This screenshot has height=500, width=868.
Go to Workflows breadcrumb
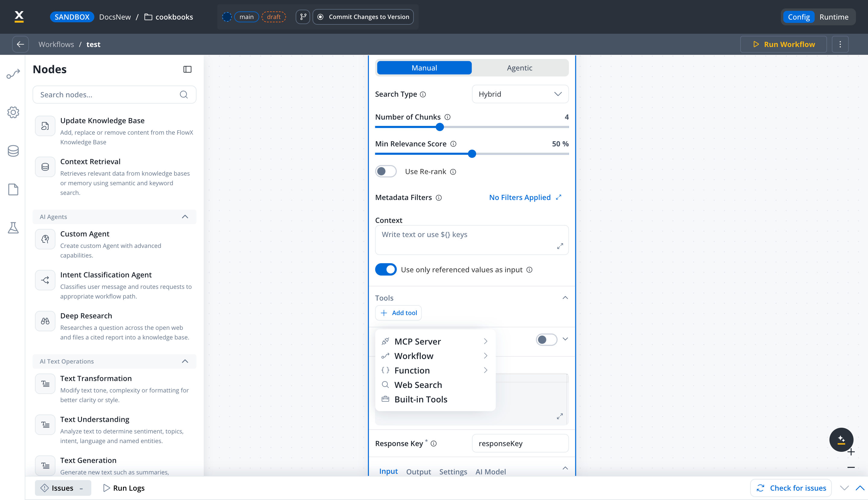click(56, 44)
